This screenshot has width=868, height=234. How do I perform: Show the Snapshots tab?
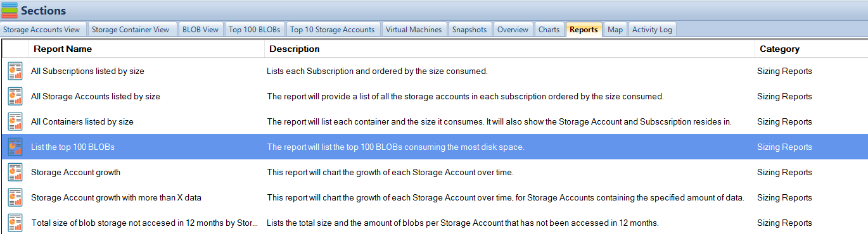click(469, 29)
